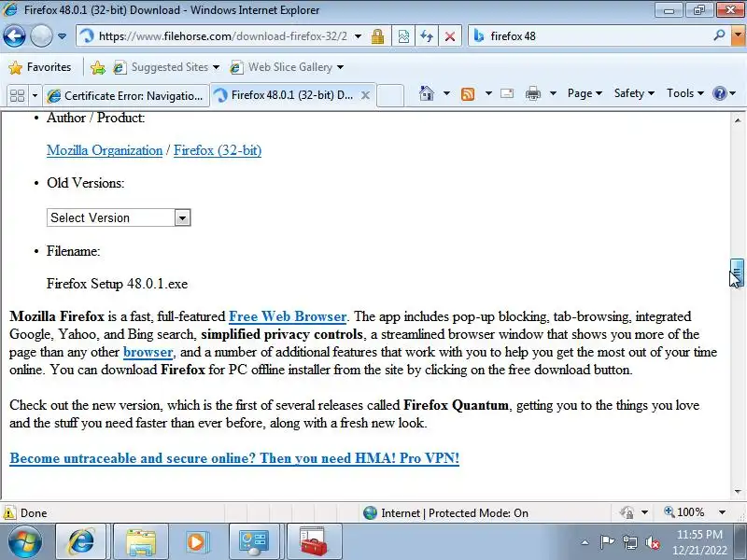Open the Favorites star button
This screenshot has height=560, width=747.
coord(40,67)
